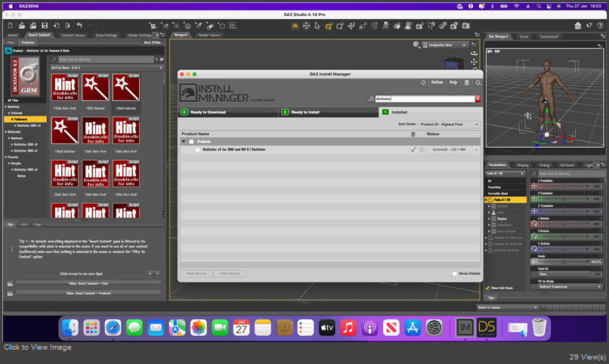
Task: Click the Work Offline button
Action: 153,43
